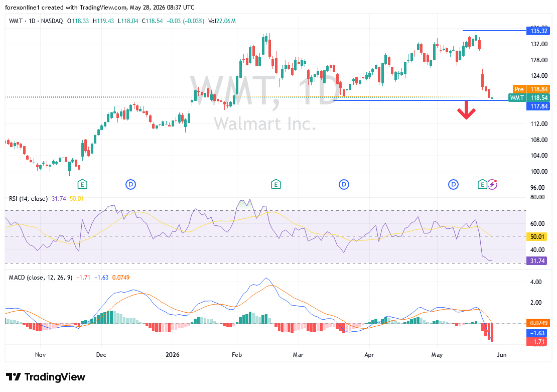Click the Apr label on time axis
Image resolution: width=557 pixels, height=392 pixels.
(x=369, y=355)
